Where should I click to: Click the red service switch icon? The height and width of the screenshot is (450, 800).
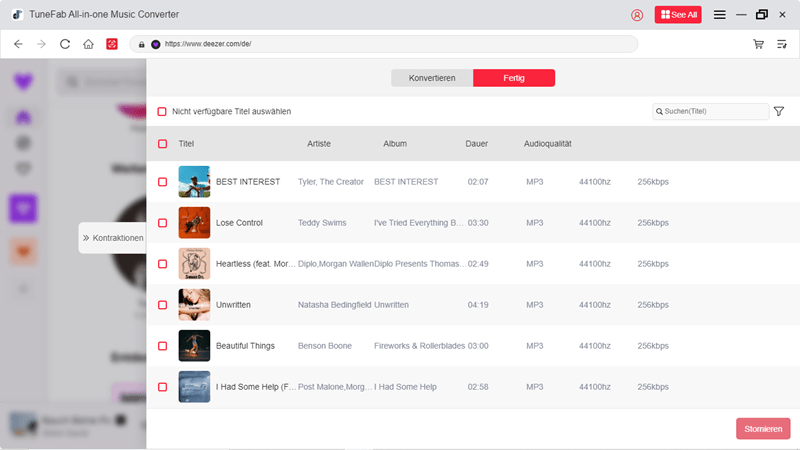coord(112,44)
